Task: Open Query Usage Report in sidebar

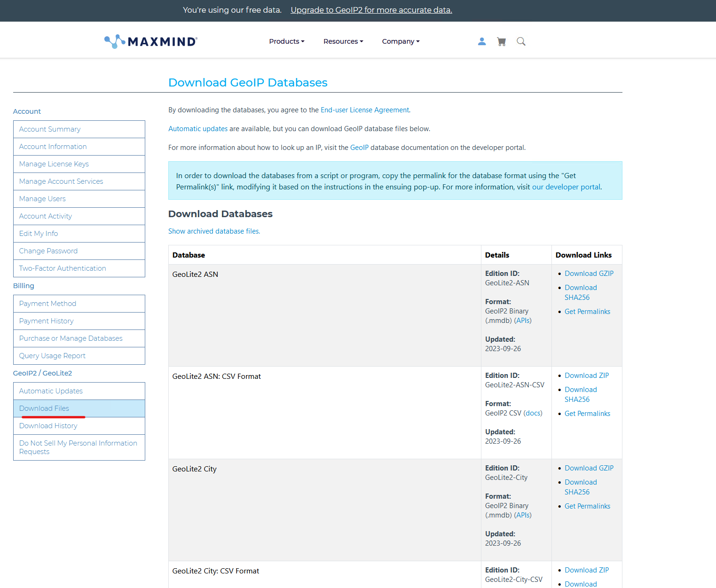Action: coord(52,356)
